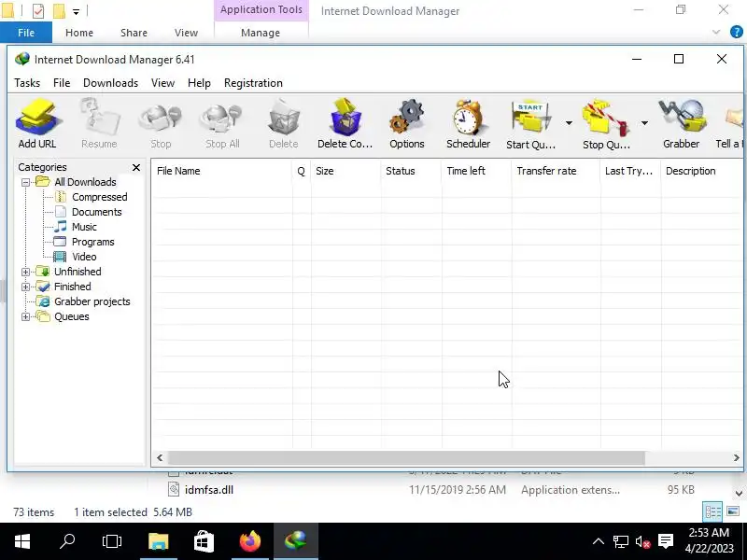
Task: Switch Explorer to large icons view
Action: (733, 511)
